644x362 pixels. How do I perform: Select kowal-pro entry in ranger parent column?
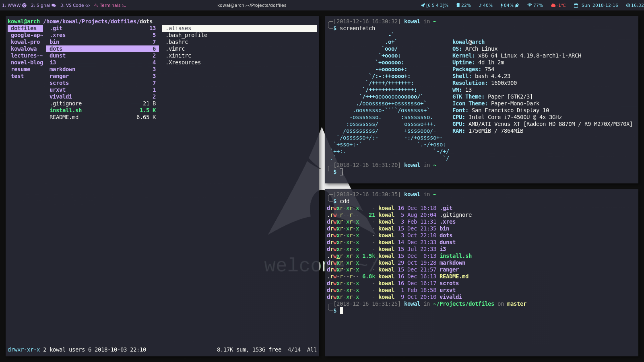[x=25, y=42]
